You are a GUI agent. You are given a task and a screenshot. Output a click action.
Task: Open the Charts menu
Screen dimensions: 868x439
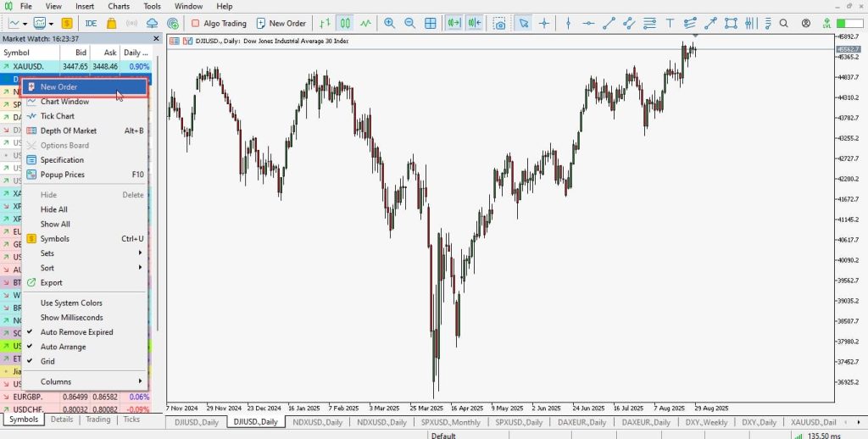point(119,7)
